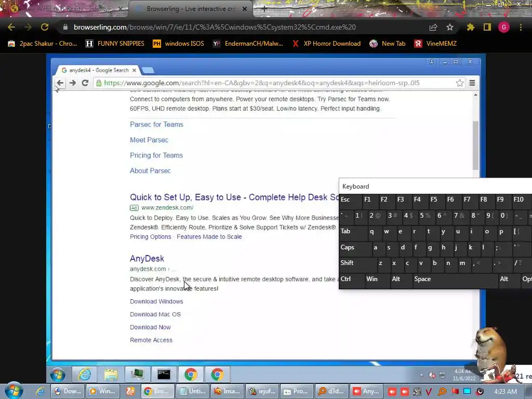
Task: Toggle the Shift key on the on-screen keyboard
Action: pyautogui.click(x=358, y=264)
